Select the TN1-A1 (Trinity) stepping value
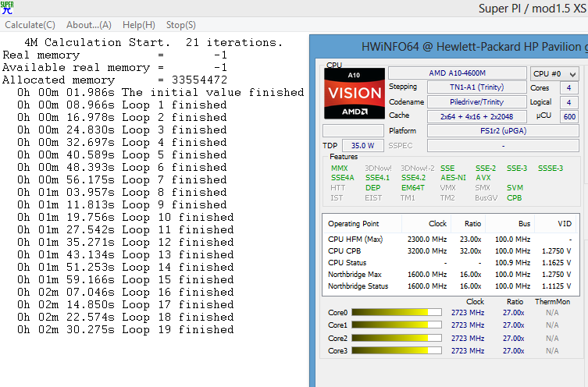The width and height of the screenshot is (588, 387). point(476,87)
